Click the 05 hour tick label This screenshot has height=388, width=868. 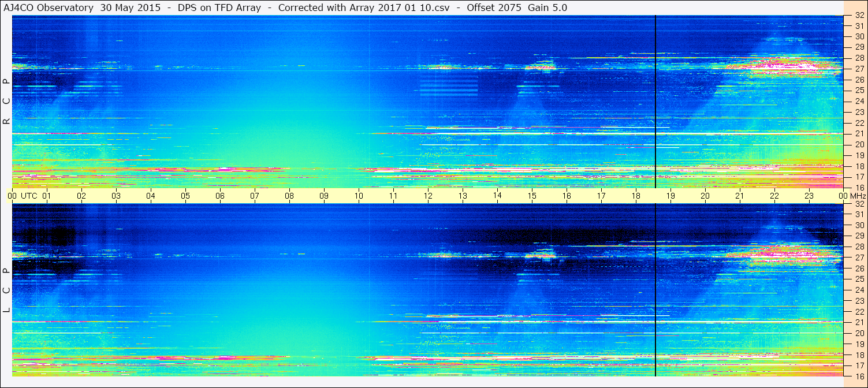[185, 196]
